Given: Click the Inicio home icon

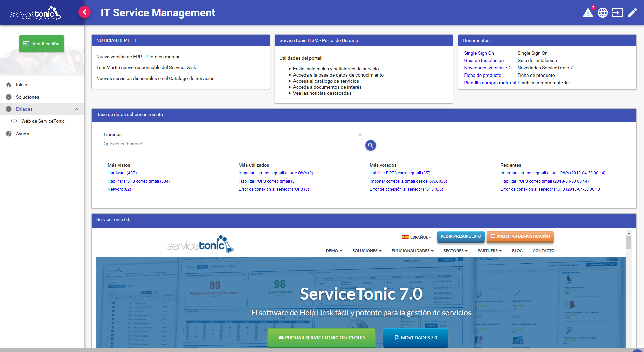Looking at the screenshot, I should [x=9, y=85].
